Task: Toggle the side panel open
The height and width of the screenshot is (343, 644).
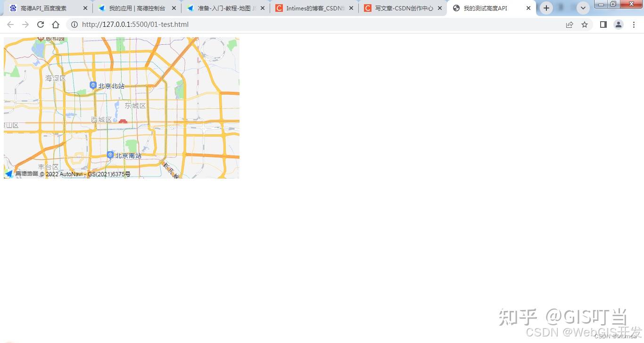Action: click(x=603, y=24)
